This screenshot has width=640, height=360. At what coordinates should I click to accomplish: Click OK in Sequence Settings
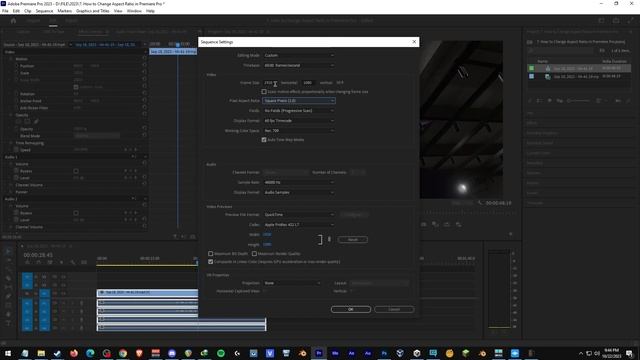(x=351, y=309)
